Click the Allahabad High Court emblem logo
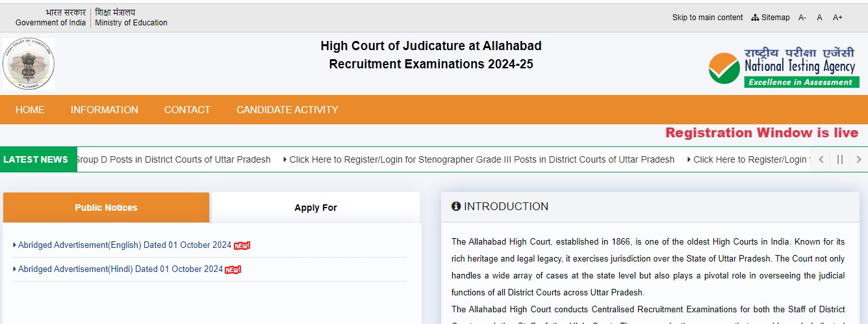The height and width of the screenshot is (324, 868). tap(29, 63)
